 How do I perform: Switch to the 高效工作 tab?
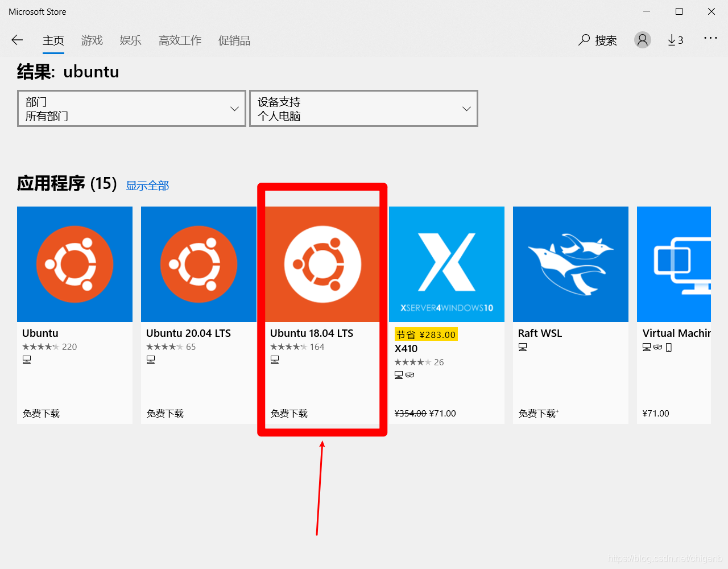click(x=180, y=40)
